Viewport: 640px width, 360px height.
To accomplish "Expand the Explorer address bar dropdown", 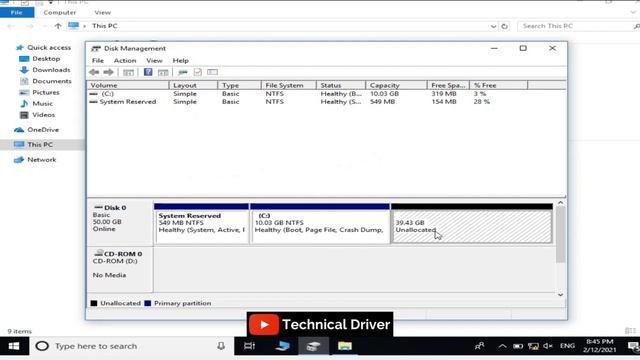I will coord(493,26).
